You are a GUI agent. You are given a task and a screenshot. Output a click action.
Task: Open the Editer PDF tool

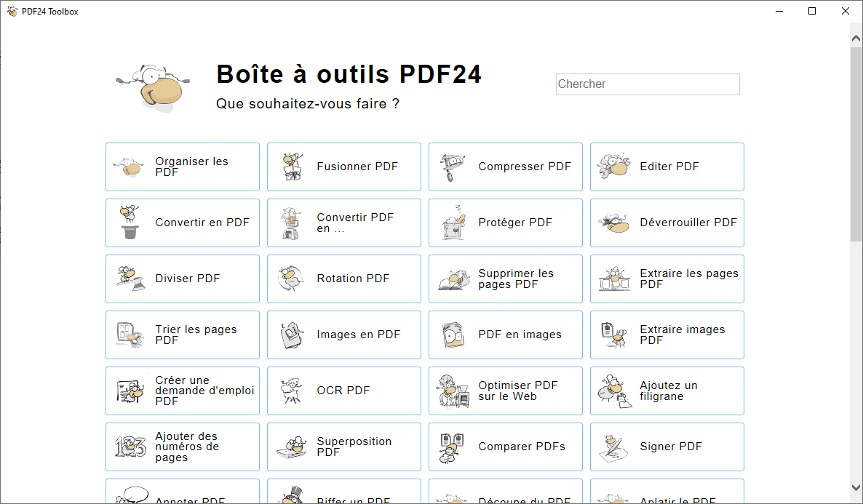pyautogui.click(x=667, y=167)
